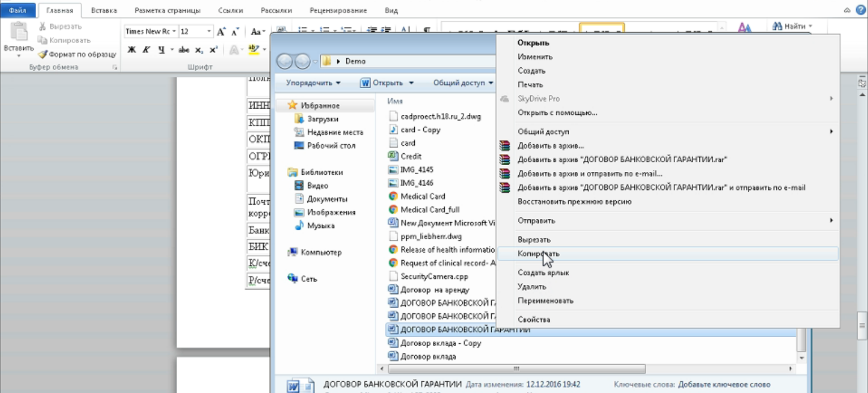Increase font size with grow-font icon
868x393 pixels.
click(221, 32)
